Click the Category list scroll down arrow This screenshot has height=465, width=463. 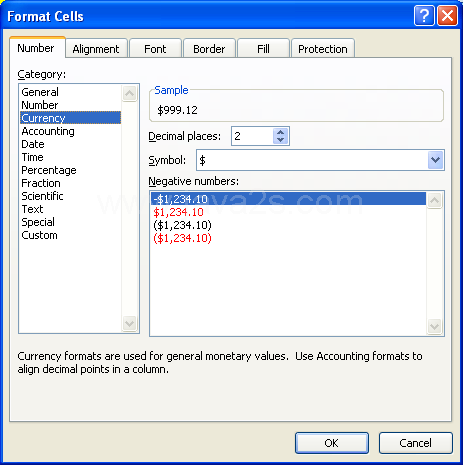[130, 323]
